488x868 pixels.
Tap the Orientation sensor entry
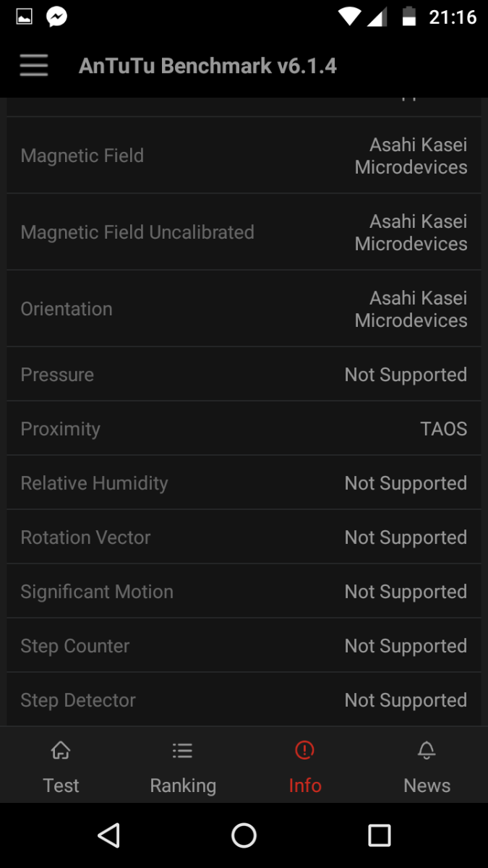pyautogui.click(x=244, y=309)
